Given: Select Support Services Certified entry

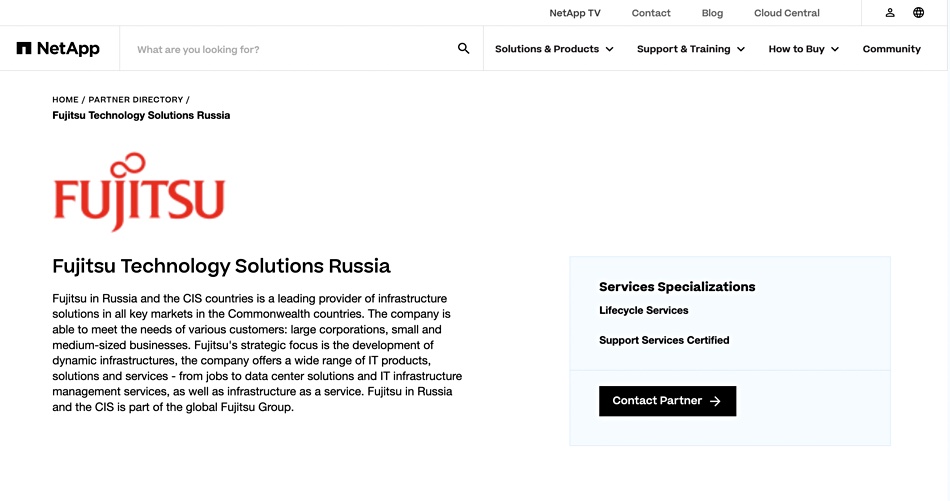Looking at the screenshot, I should 664,340.
